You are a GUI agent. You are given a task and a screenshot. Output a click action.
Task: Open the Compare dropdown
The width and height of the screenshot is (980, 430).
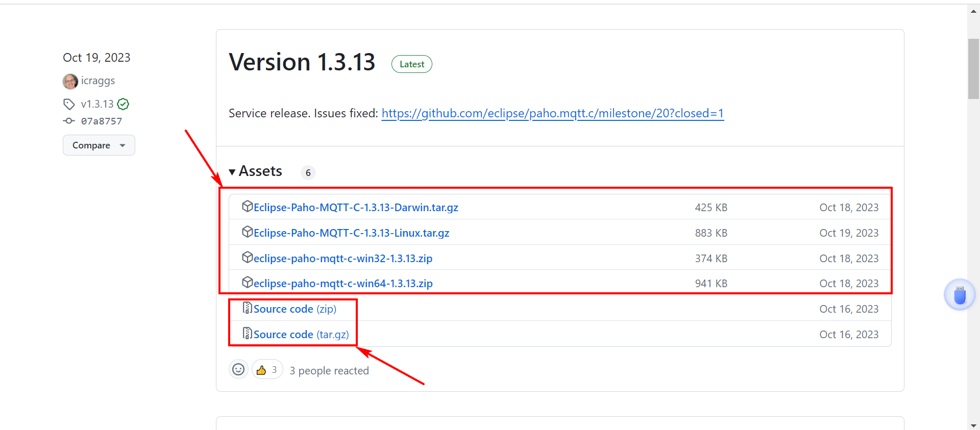pyautogui.click(x=99, y=145)
